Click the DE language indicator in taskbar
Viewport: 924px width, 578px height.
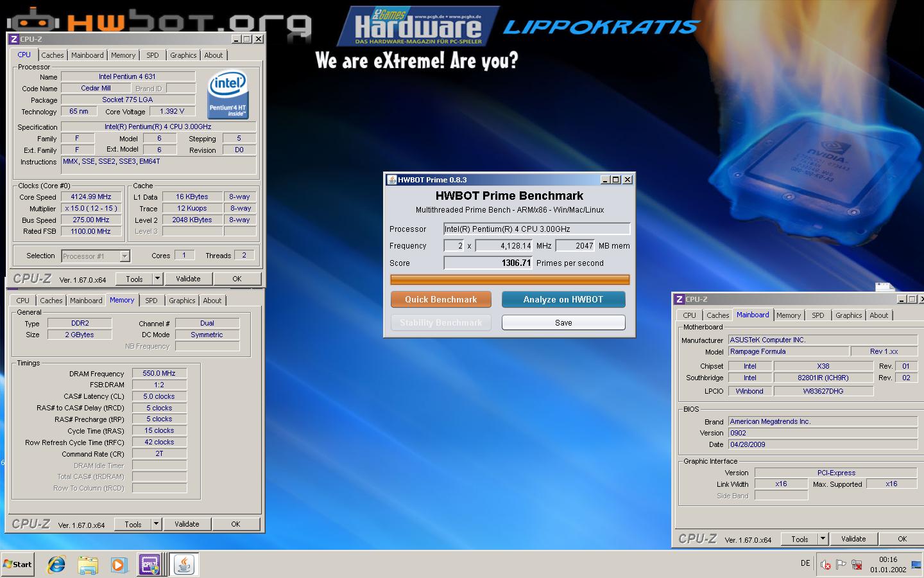[805, 563]
